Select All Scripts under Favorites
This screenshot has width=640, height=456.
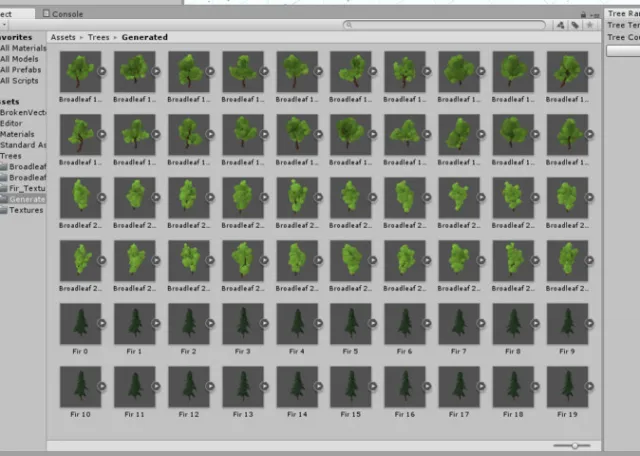[19, 80]
